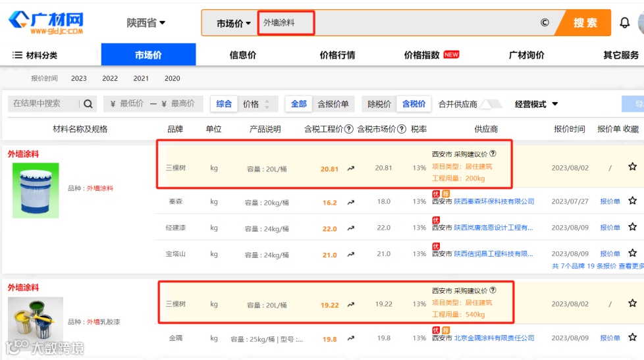Viewport: 644px width, 360px height.
Task: Click the 价格 sort arrows
Action: pos(267,104)
